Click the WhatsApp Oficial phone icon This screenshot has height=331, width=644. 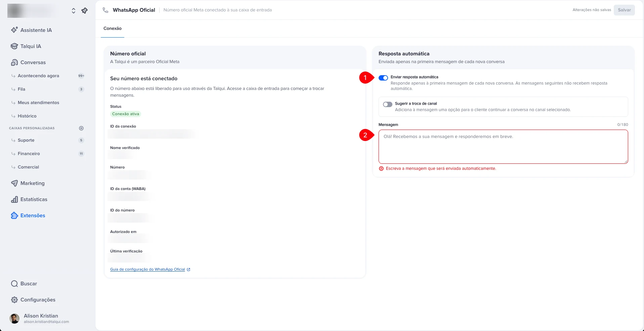click(x=105, y=10)
